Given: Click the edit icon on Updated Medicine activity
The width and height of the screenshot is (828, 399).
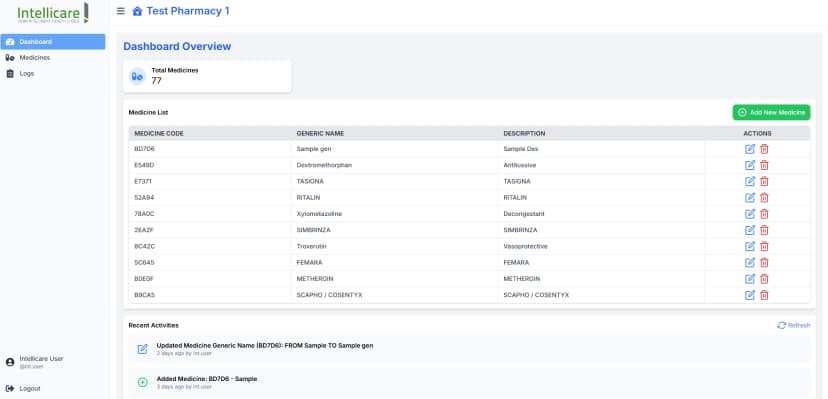Looking at the screenshot, I should (143, 349).
